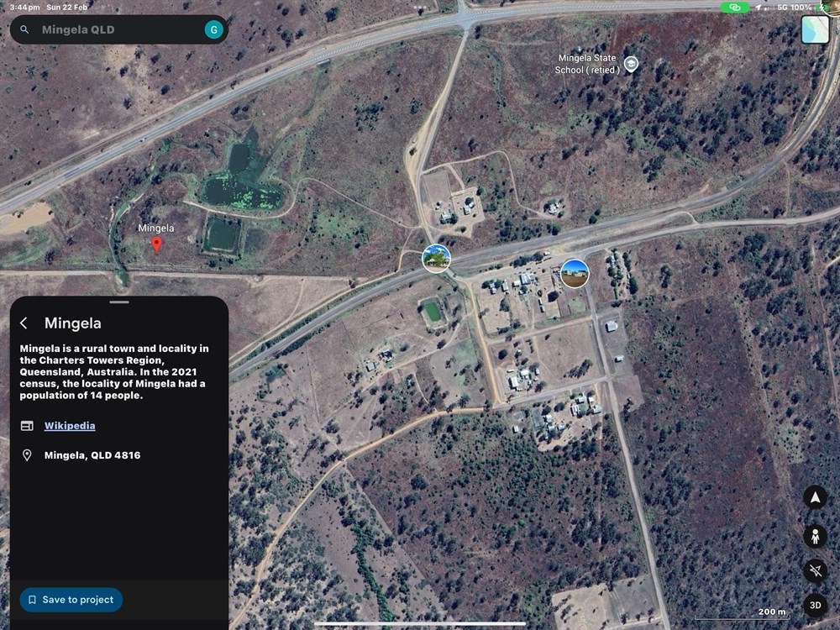Screen dimensions: 840x630
Task: Toggle the fly-to location button
Action: click(815, 570)
